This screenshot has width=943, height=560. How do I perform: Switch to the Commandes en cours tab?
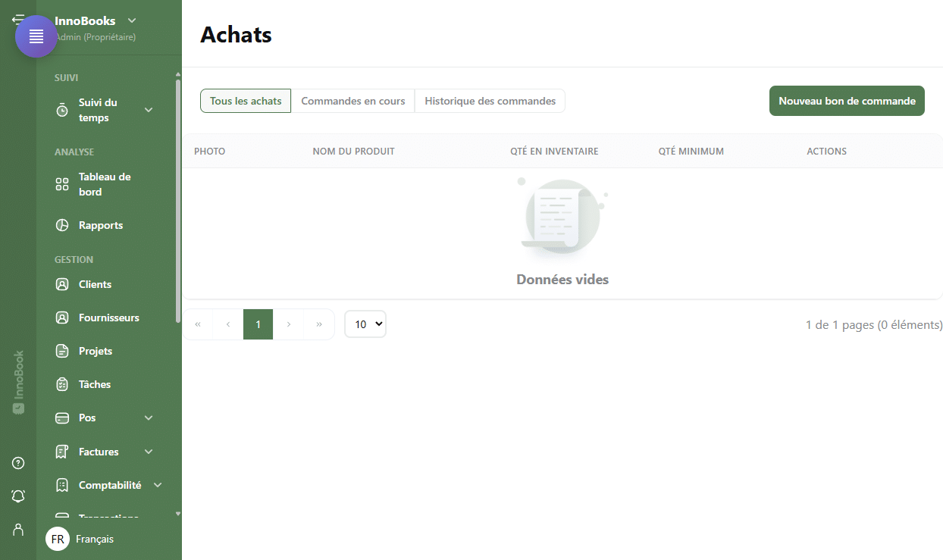353,101
